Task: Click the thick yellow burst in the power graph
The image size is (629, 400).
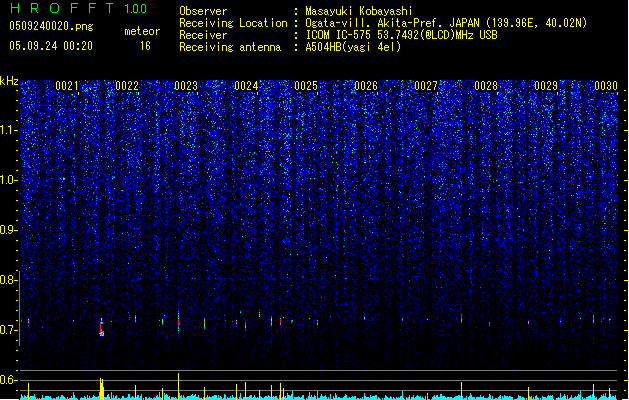Action: point(102,388)
